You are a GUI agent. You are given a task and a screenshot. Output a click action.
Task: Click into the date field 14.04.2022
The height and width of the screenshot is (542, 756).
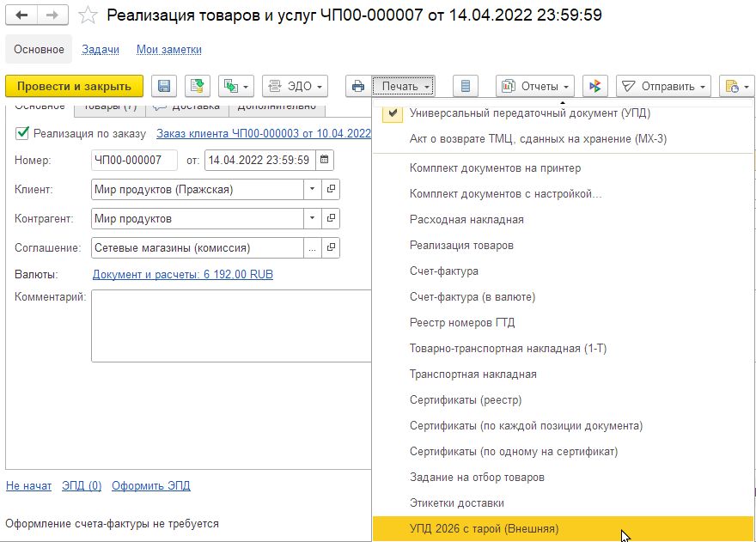click(x=259, y=160)
